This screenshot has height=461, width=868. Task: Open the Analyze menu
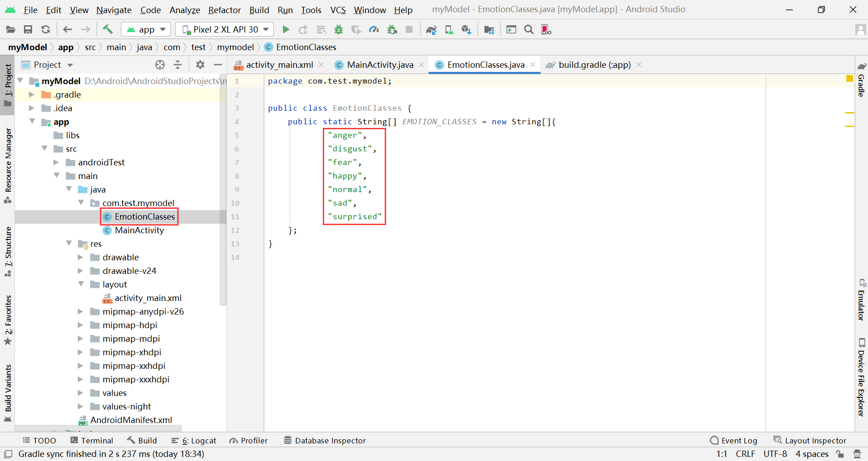point(184,10)
